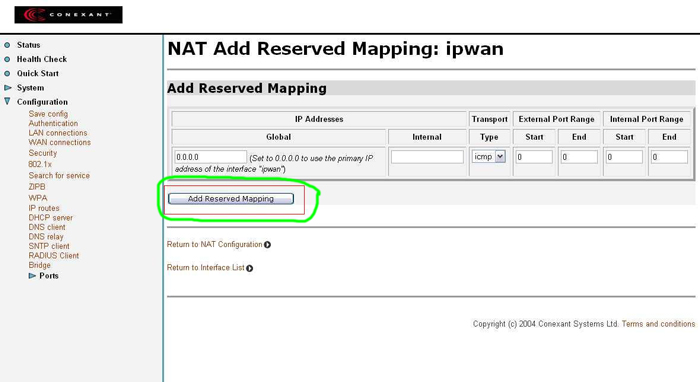Click the "Type" column header
700x382 pixels.
(490, 137)
